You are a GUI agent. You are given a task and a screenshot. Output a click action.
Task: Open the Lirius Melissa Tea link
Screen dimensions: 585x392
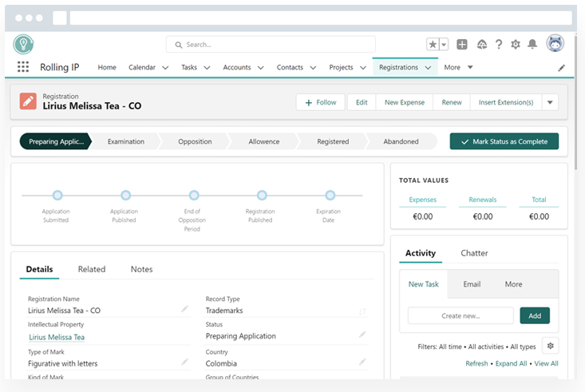pos(57,337)
